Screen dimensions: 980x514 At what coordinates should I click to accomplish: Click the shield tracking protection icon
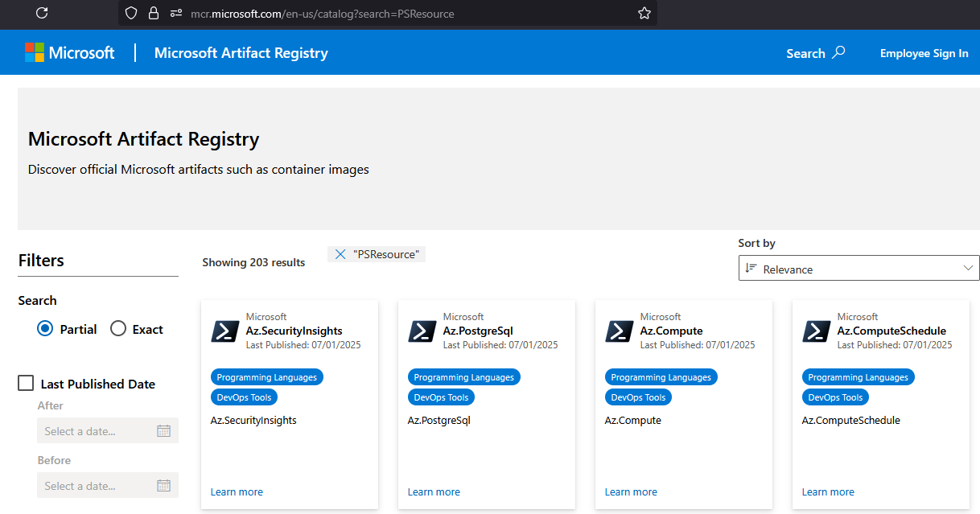pos(131,13)
